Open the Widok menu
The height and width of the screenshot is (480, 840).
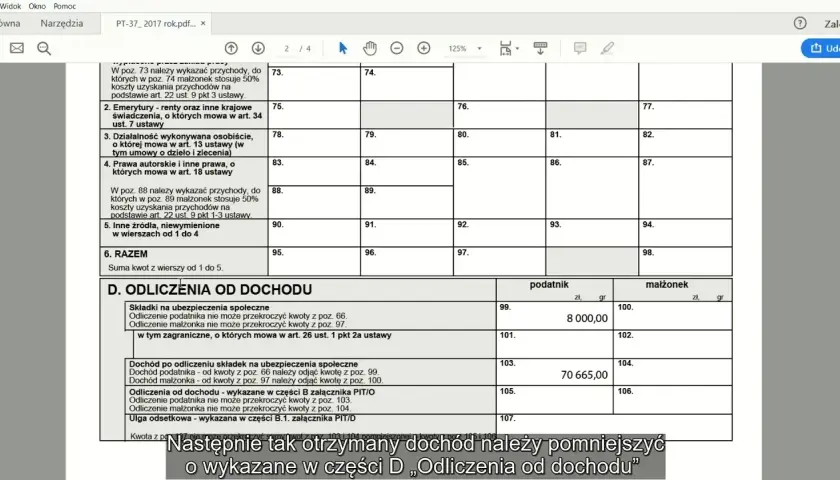click(11, 6)
